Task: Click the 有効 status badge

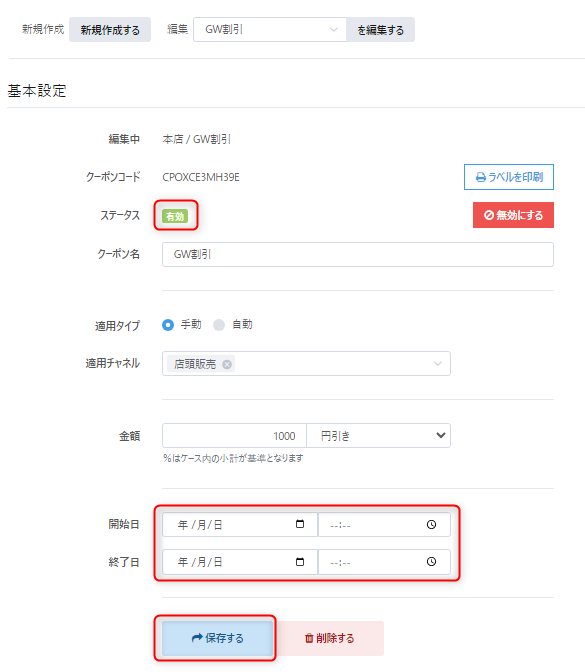Action: click(175, 216)
